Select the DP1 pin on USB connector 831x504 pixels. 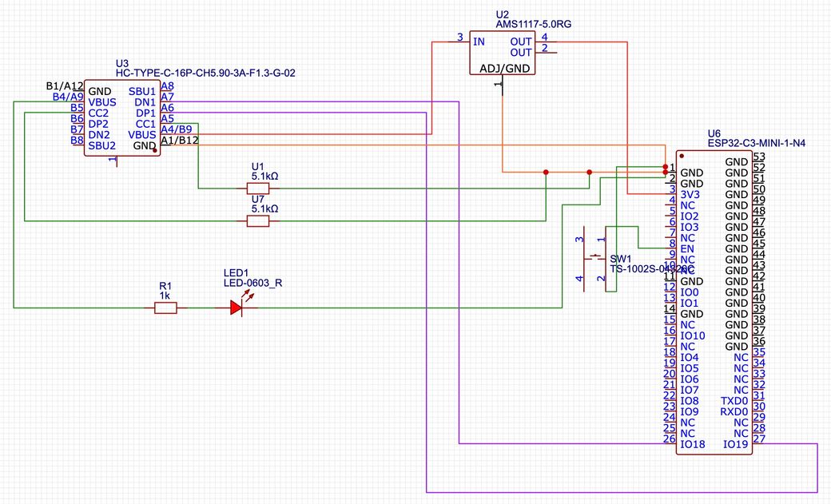point(145,113)
